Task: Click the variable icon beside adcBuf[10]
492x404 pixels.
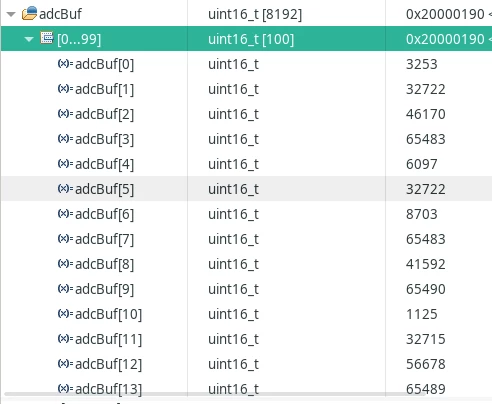Action: coord(65,313)
